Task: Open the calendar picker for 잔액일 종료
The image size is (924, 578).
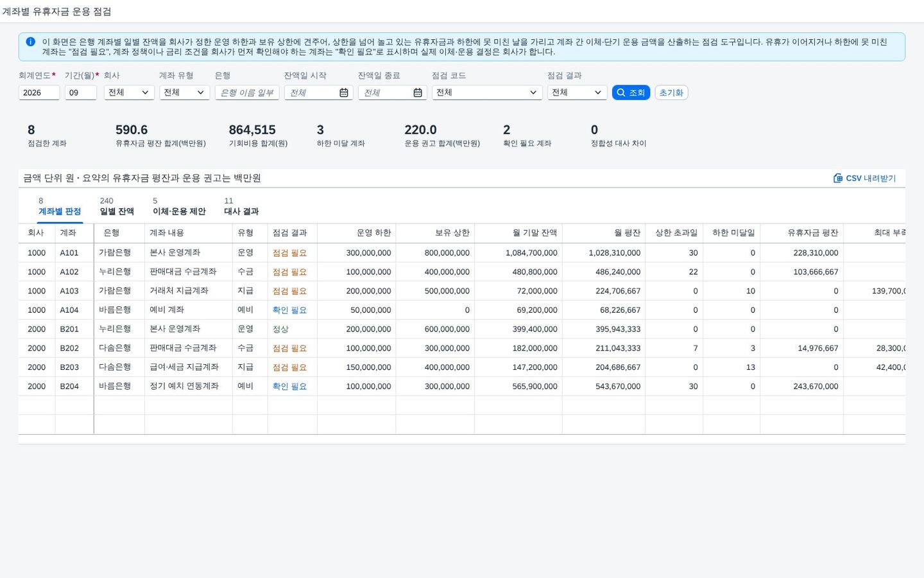Action: pyautogui.click(x=418, y=92)
